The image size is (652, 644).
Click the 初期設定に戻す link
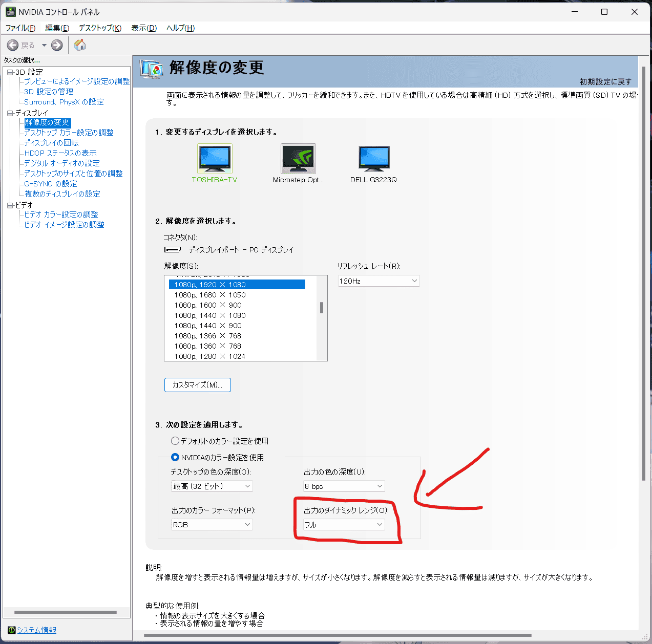point(605,82)
